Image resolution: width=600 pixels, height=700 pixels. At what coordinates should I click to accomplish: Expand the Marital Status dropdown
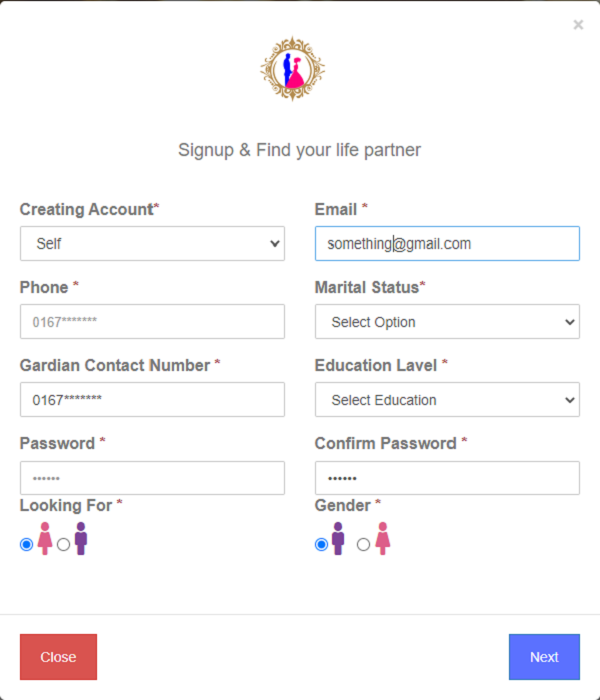(447, 322)
